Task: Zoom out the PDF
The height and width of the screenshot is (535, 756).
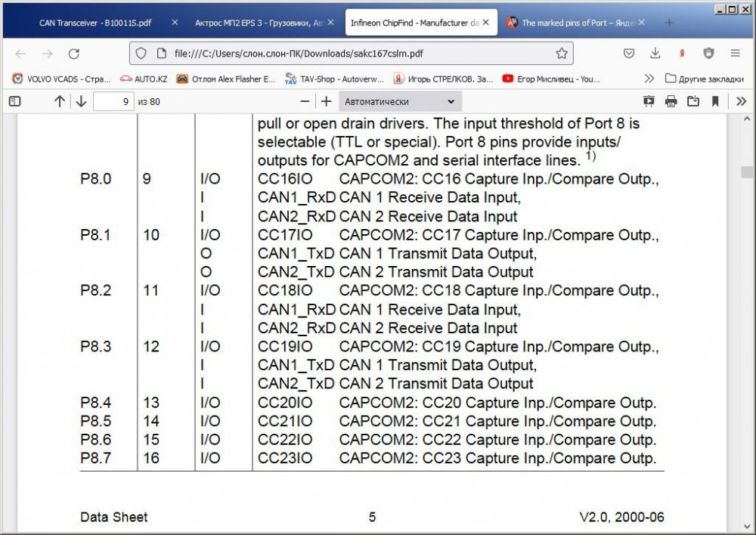Action: (305, 101)
